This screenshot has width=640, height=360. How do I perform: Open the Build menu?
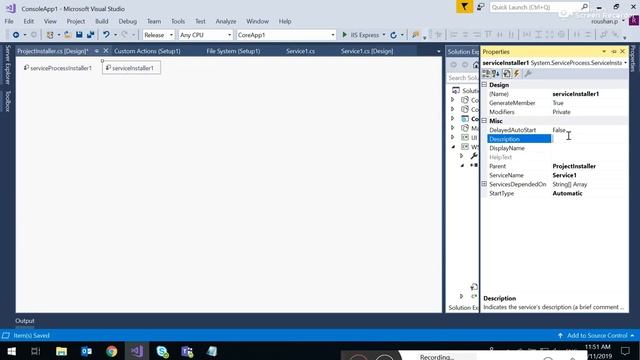click(x=102, y=21)
